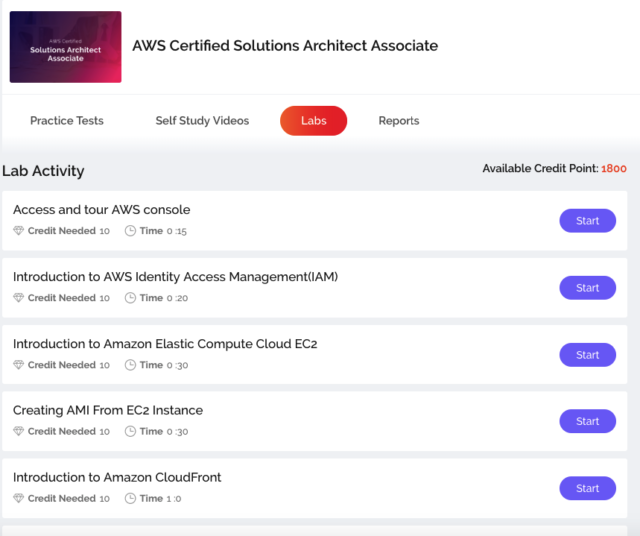Click credit diamond icon for the IAM lab
640x536 pixels.
18,298
